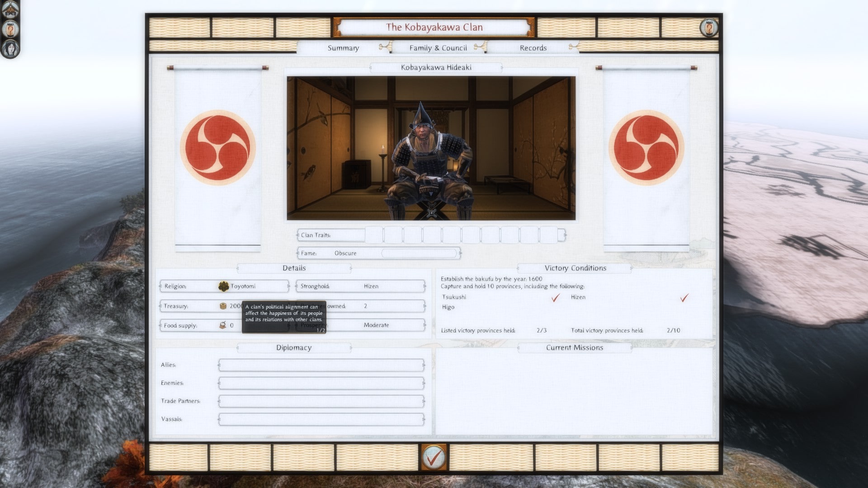Click the 'Kobayakawa Hideaki' name label
Viewport: 868px width, 488px height.
point(436,67)
